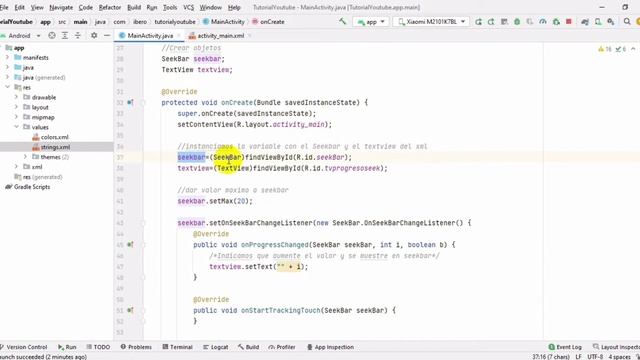The width and height of the screenshot is (640, 360).
Task: Click the UTF-8 encoding in the status bar
Action: [x=595, y=357]
